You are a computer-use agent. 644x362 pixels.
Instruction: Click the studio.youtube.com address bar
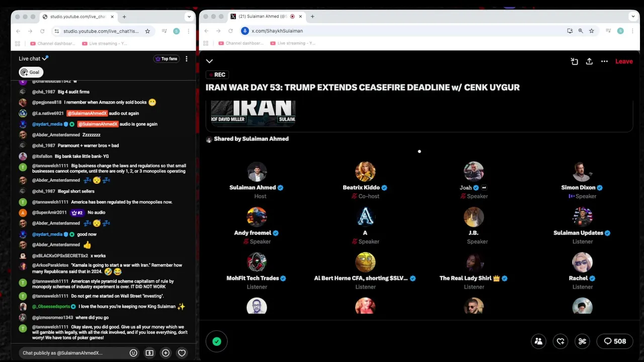(103, 31)
